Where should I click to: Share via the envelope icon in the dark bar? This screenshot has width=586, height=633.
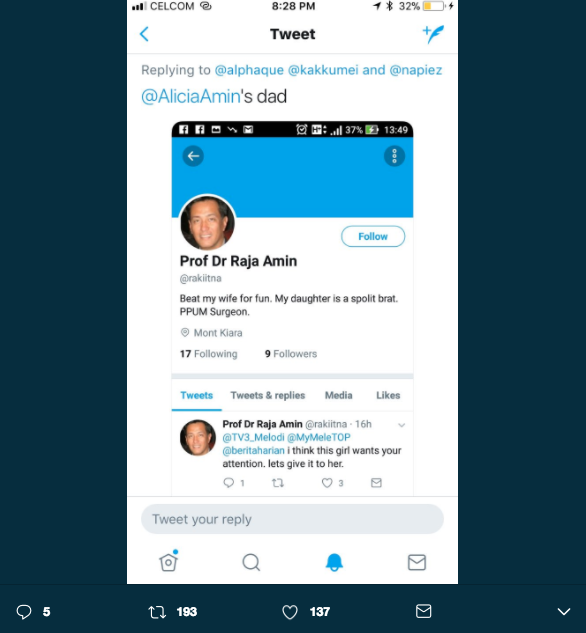[423, 611]
